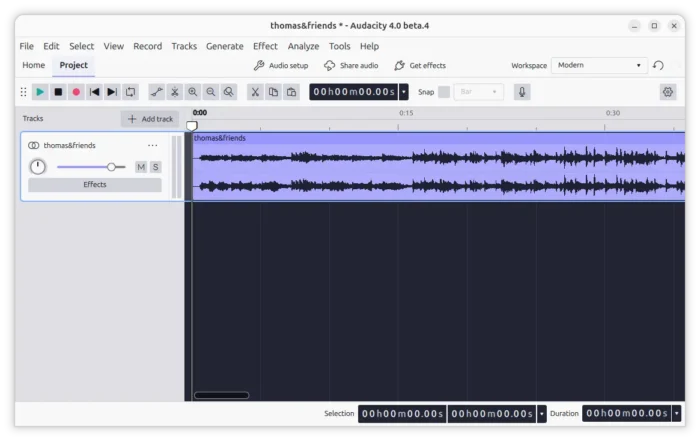Enable the Snap checkbox
Image resolution: width=700 pixels, height=441 pixels.
(444, 92)
